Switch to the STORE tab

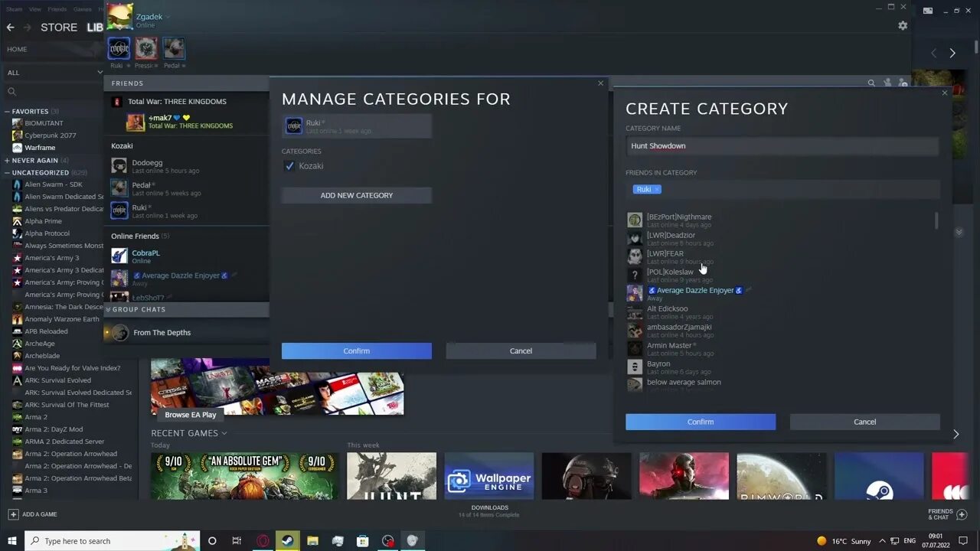(x=59, y=27)
